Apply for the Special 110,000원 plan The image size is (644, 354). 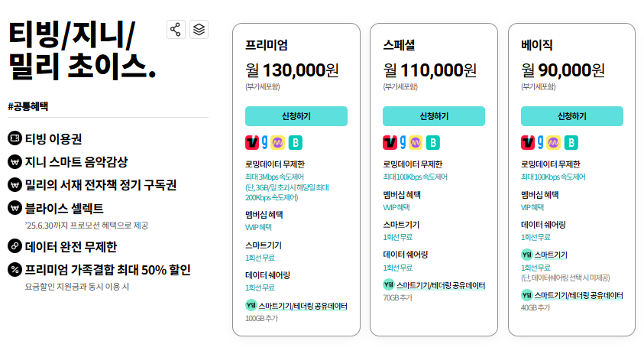pyautogui.click(x=434, y=116)
